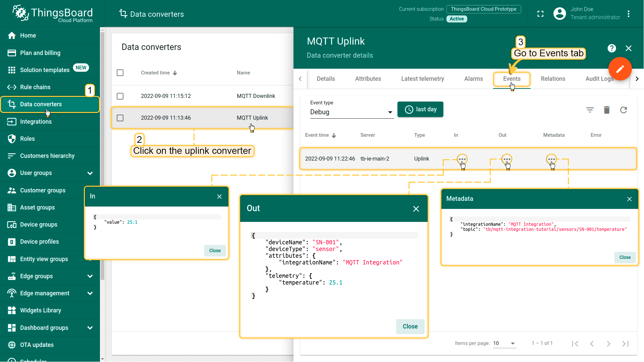Screen dimensions: 644x362
Task: Go to next page of events
Action: point(608,344)
